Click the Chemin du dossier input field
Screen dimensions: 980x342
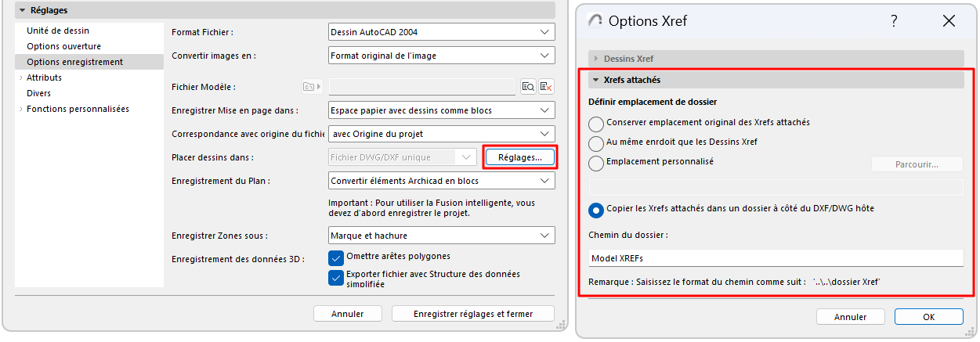pyautogui.click(x=776, y=258)
